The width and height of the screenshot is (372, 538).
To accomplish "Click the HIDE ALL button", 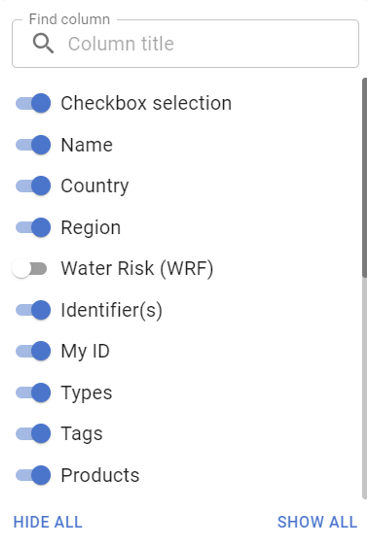I will pos(48,522).
